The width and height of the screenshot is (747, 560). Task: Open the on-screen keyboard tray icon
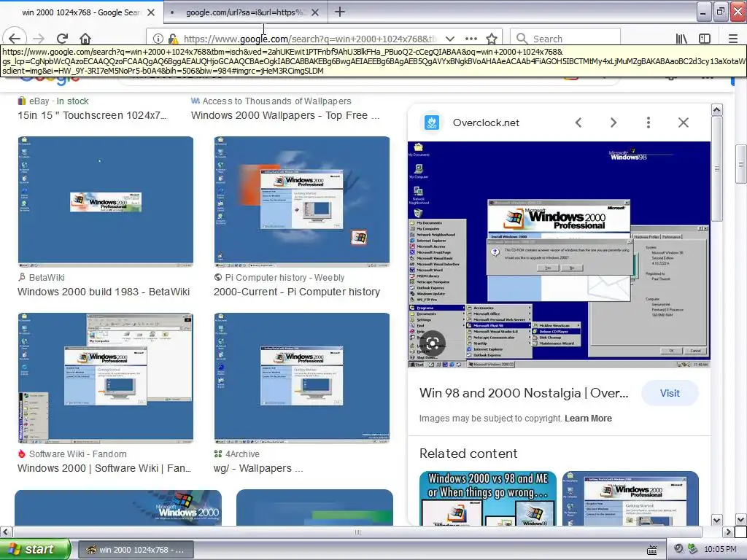651,550
